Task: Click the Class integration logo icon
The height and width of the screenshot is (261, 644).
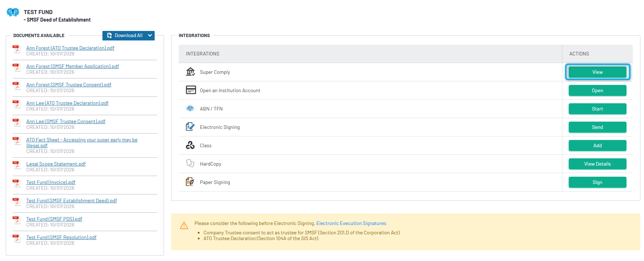Action: point(190,145)
